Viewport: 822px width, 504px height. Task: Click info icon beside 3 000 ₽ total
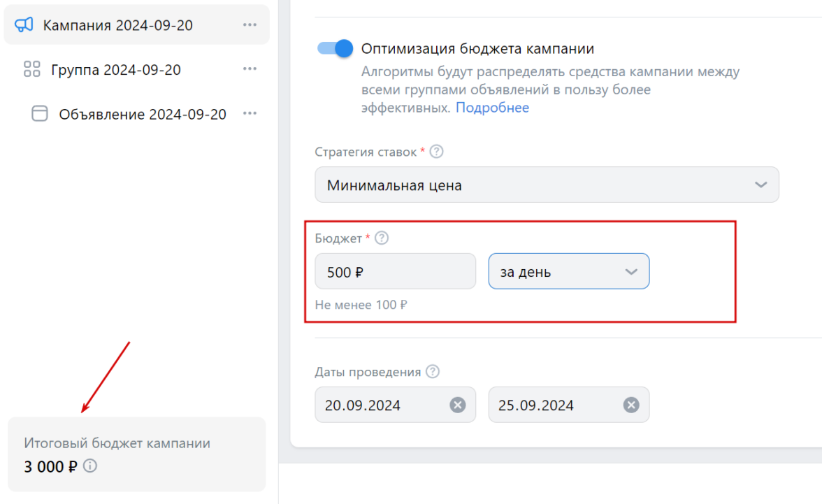point(90,466)
